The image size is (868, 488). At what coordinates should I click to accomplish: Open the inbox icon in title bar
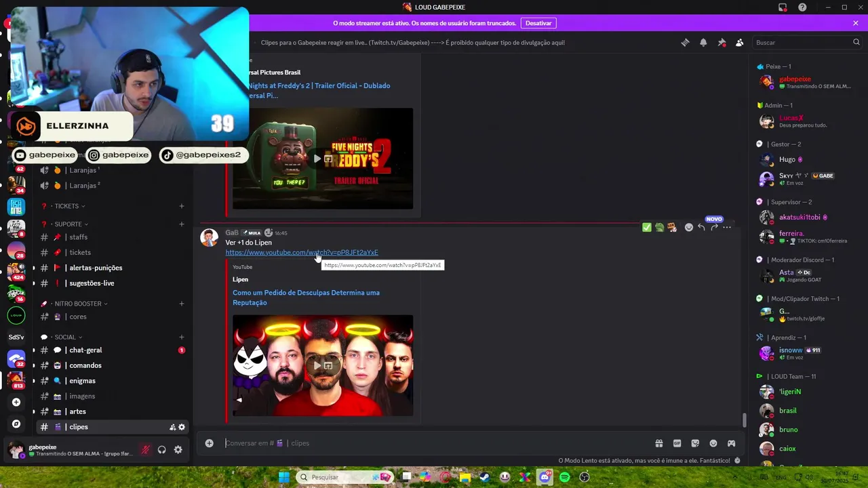(783, 7)
